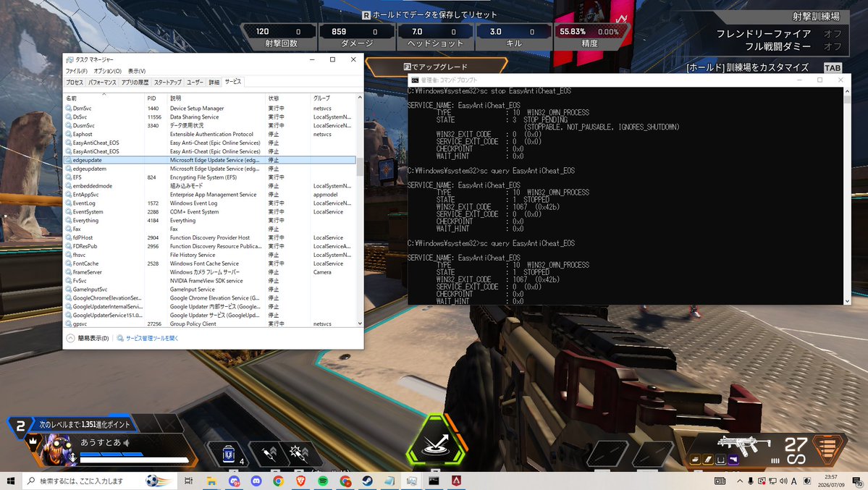
Task: Select the FontCache service row
Action: (x=210, y=263)
